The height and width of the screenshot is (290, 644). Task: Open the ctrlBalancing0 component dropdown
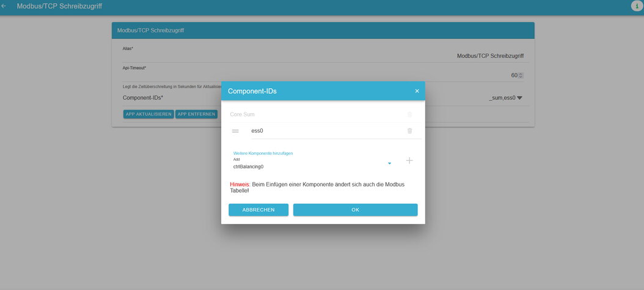[312, 164]
